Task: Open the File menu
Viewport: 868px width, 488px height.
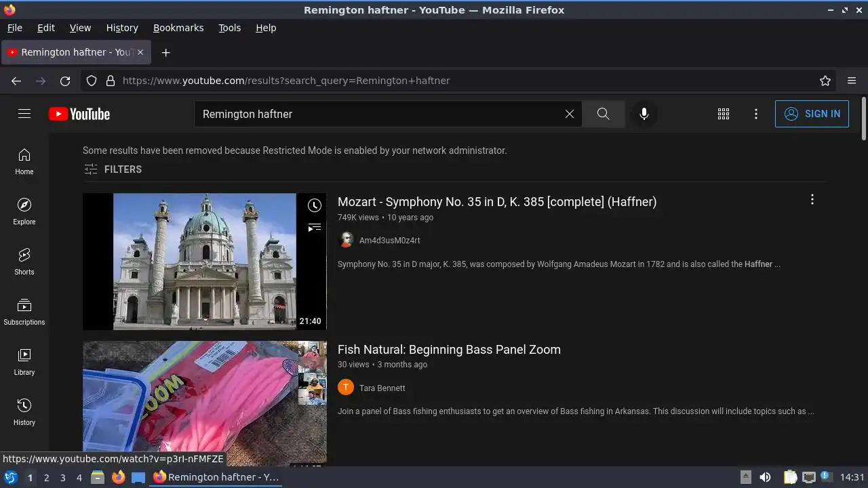Action: (14, 28)
